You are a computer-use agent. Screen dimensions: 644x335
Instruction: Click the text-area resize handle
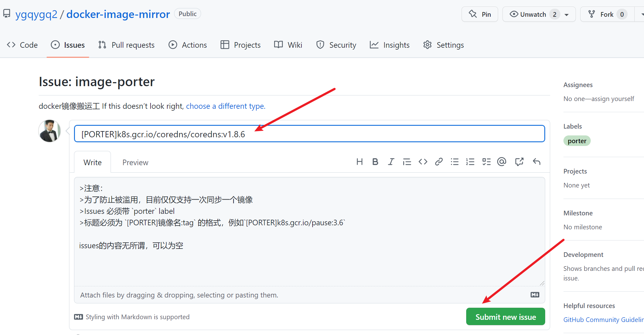point(542,283)
